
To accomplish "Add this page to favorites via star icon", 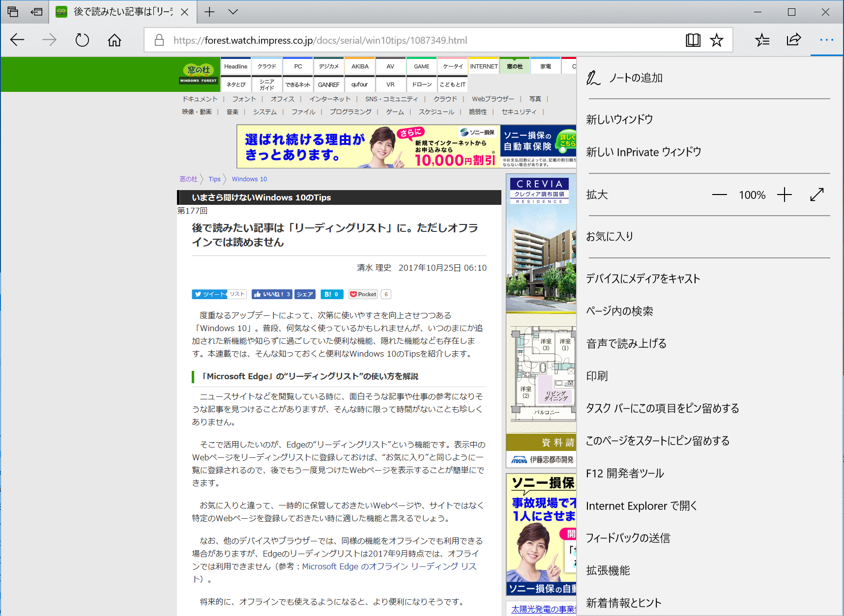I will [716, 40].
